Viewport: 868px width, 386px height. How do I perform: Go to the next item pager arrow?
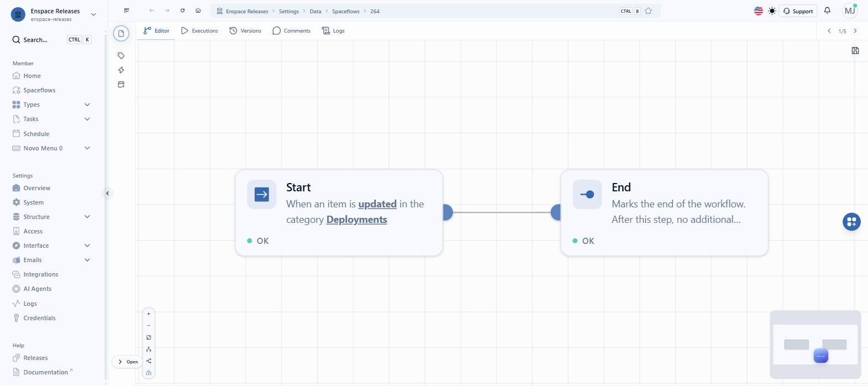(x=855, y=31)
